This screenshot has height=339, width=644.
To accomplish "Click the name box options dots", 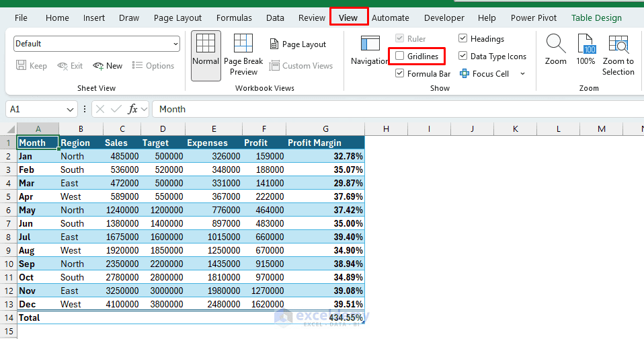I will [x=85, y=109].
